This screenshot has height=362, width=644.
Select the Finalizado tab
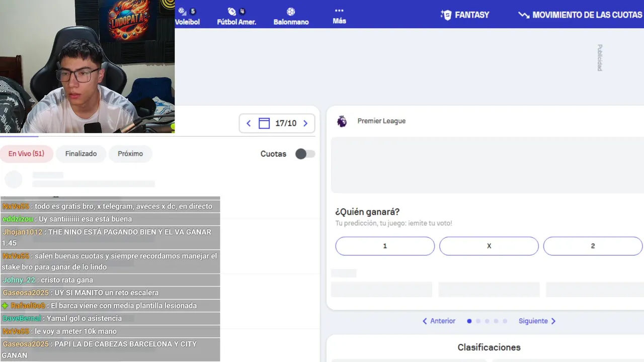tap(81, 154)
